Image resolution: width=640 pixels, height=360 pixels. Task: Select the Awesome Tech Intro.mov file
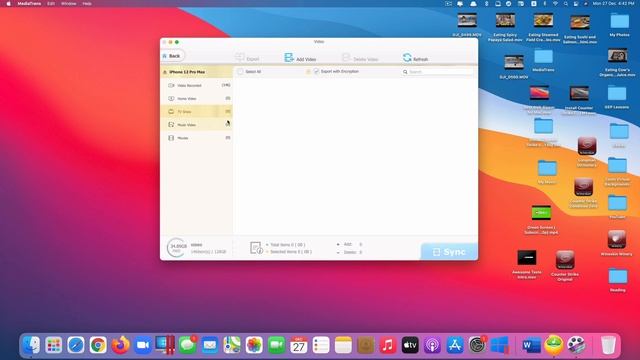527,264
